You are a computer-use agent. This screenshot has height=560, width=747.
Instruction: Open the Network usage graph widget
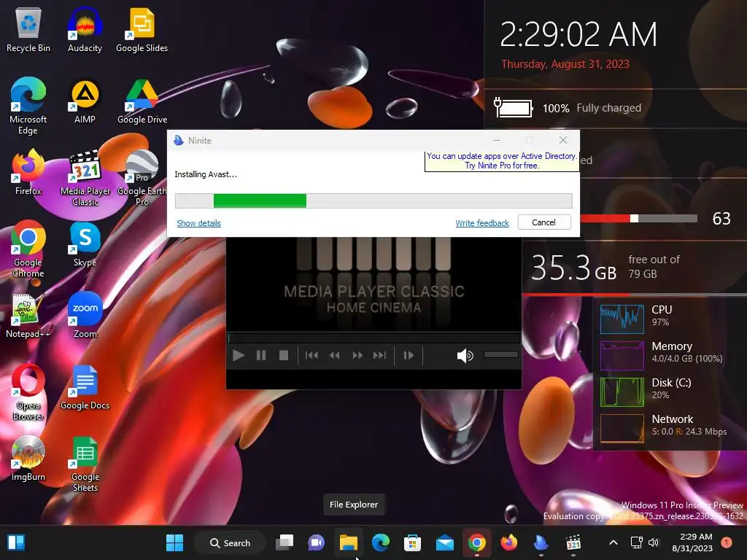pos(622,429)
